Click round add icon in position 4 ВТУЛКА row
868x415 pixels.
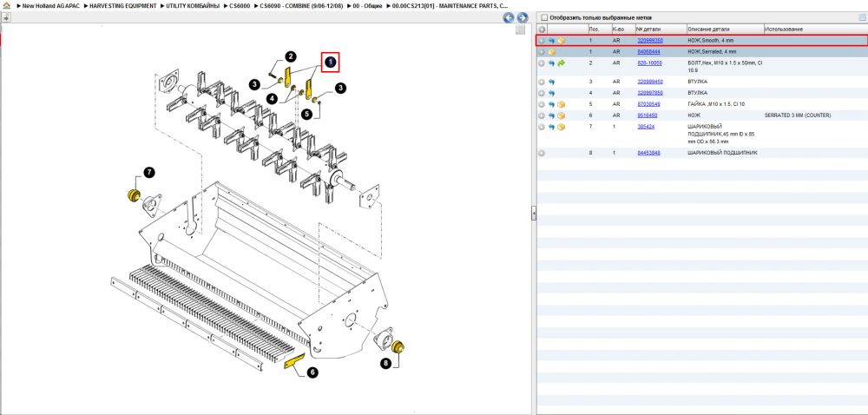(542, 93)
